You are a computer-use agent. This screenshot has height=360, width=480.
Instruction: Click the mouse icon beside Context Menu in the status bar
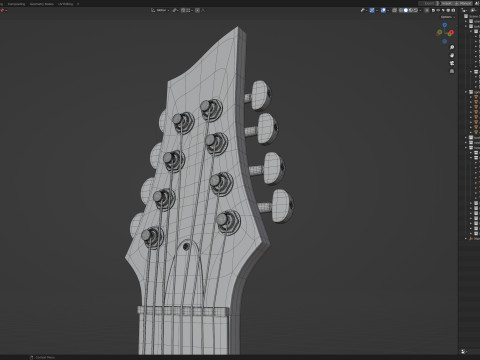(x=31, y=357)
